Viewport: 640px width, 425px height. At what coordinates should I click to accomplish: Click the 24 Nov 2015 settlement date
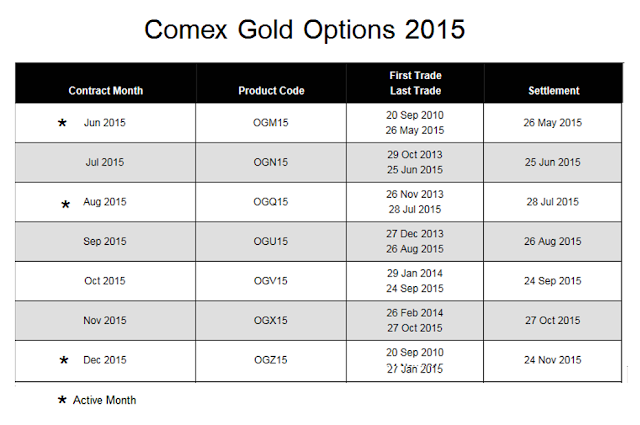553,360
